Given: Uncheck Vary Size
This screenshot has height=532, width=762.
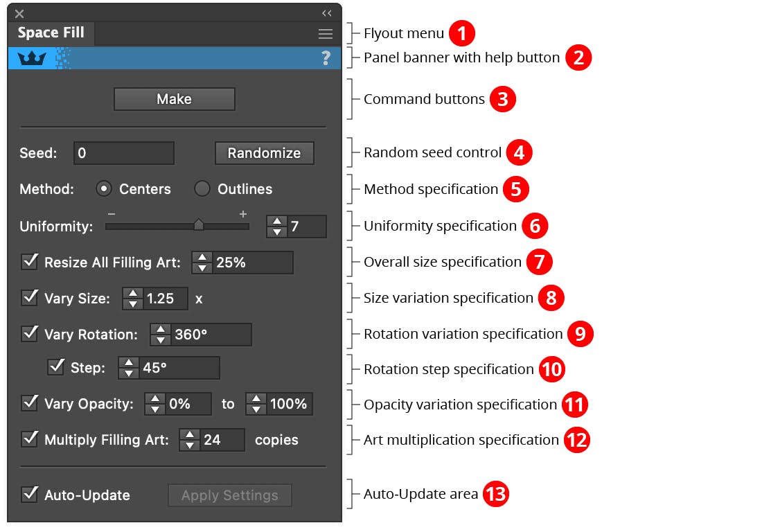Looking at the screenshot, I should (29, 299).
